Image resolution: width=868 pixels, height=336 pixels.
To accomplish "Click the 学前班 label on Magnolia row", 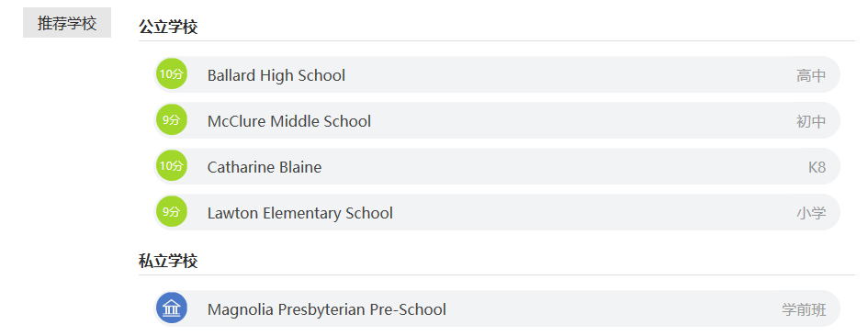I will click(x=804, y=309).
